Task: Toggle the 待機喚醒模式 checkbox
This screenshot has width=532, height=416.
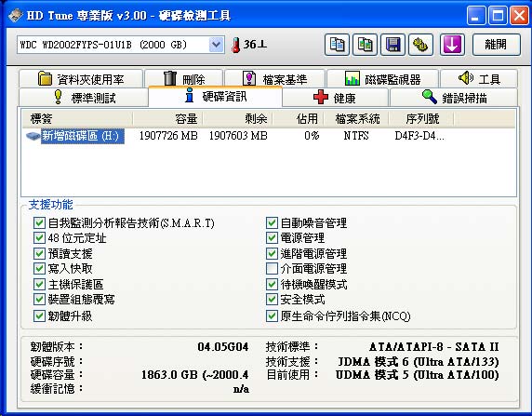Action: pos(272,284)
